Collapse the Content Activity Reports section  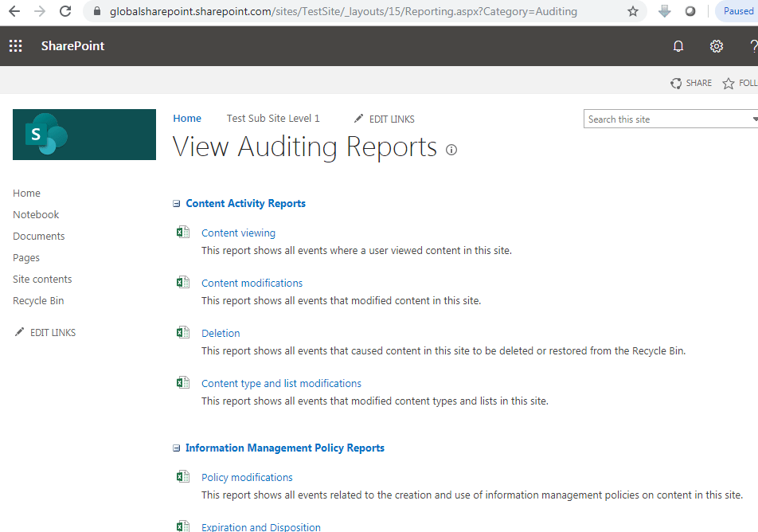point(177,204)
